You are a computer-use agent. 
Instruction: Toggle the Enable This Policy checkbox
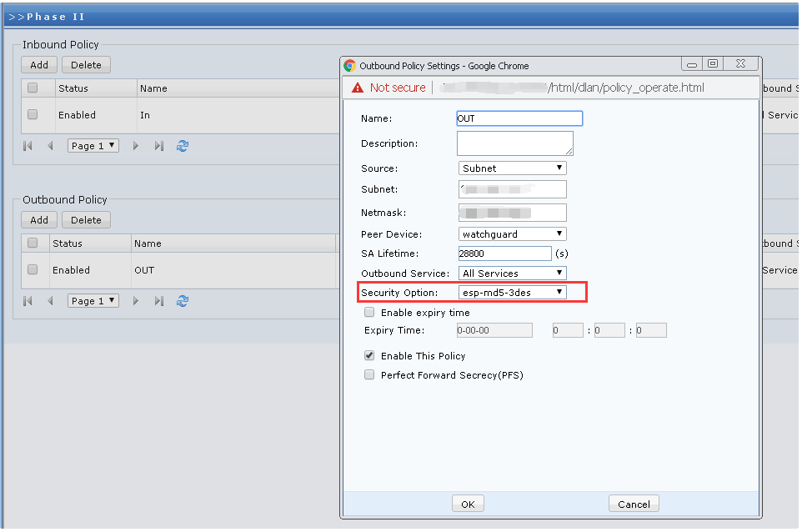(369, 355)
